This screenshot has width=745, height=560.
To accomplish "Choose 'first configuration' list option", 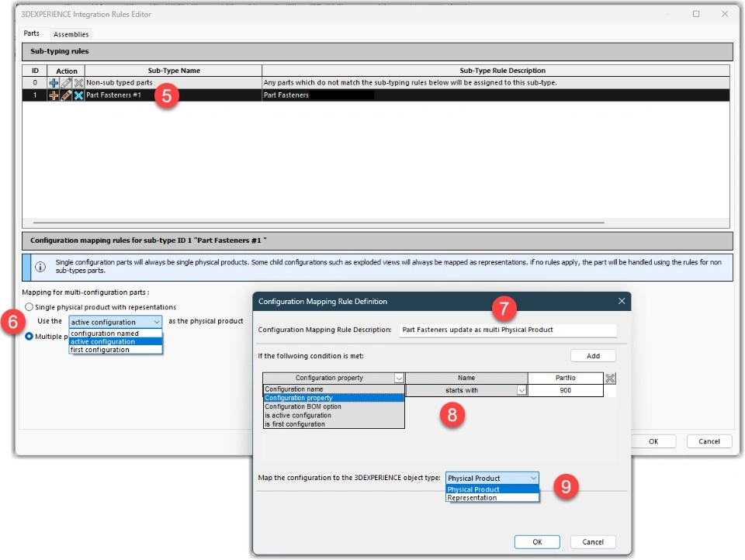I will click(116, 350).
